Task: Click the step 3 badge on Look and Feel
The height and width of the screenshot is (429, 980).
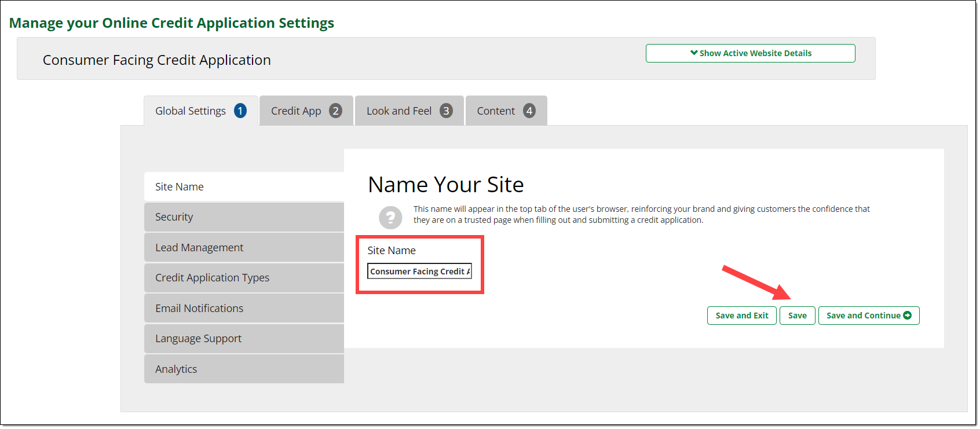Action: tap(446, 111)
